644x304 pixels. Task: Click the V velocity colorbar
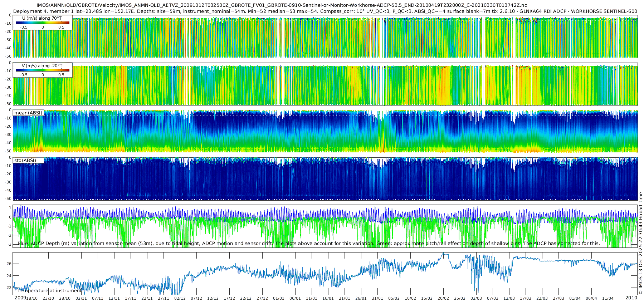coord(43,70)
